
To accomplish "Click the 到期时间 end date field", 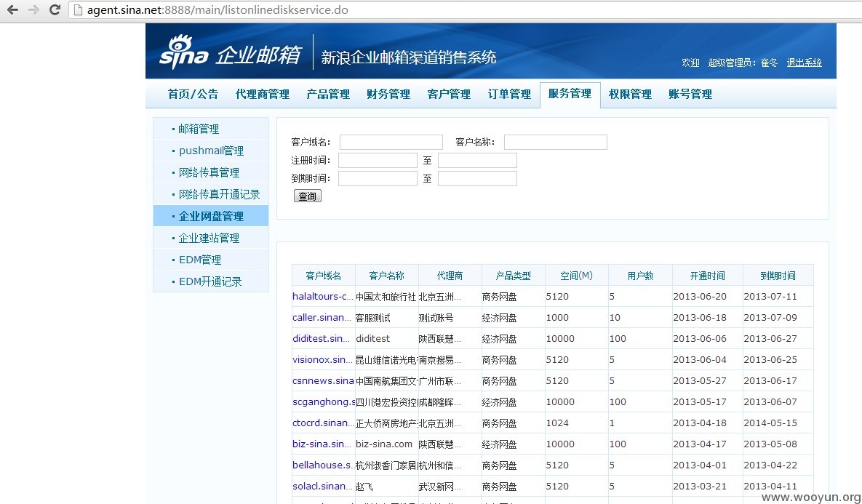I will pyautogui.click(x=477, y=179).
